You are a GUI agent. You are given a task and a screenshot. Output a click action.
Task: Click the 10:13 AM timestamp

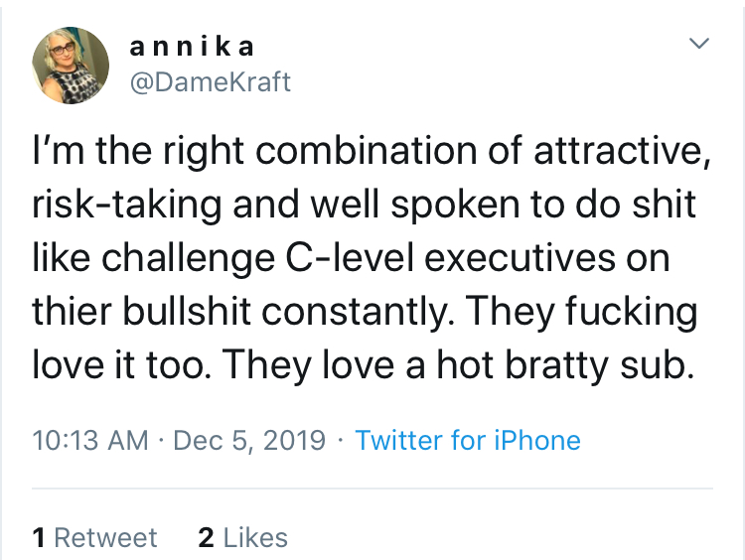click(88, 440)
